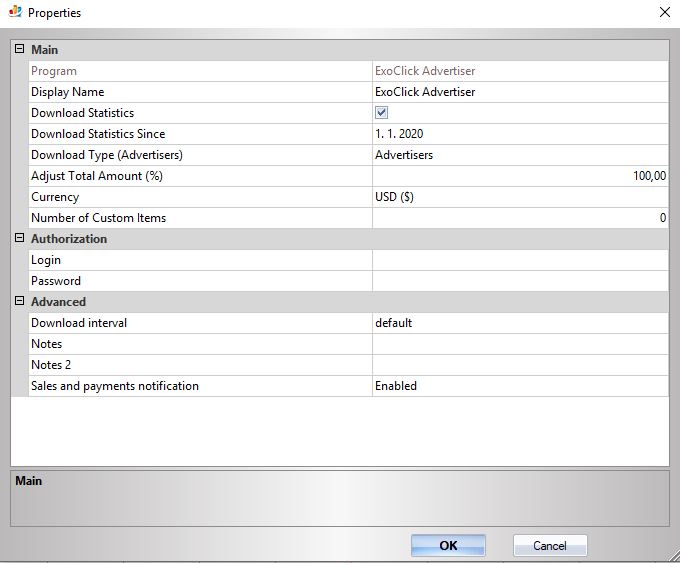Open the Download Type Advertisers value
This screenshot has width=680, height=563.
(520, 155)
